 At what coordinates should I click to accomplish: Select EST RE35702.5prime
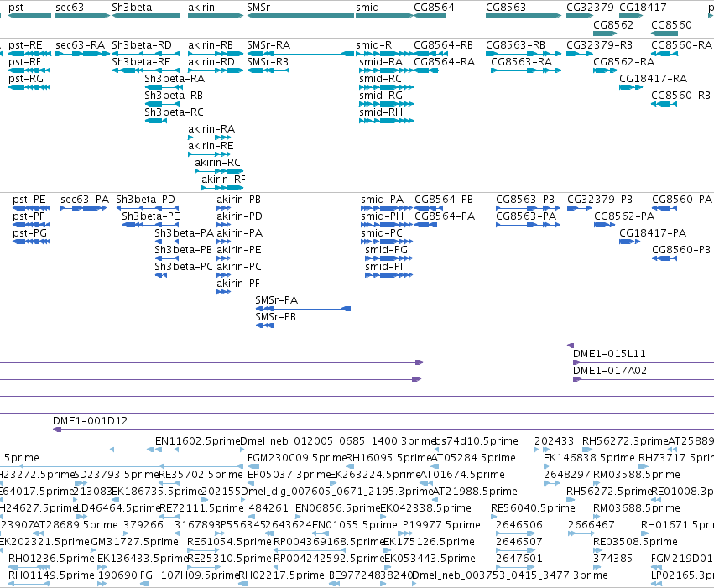[x=201, y=475]
